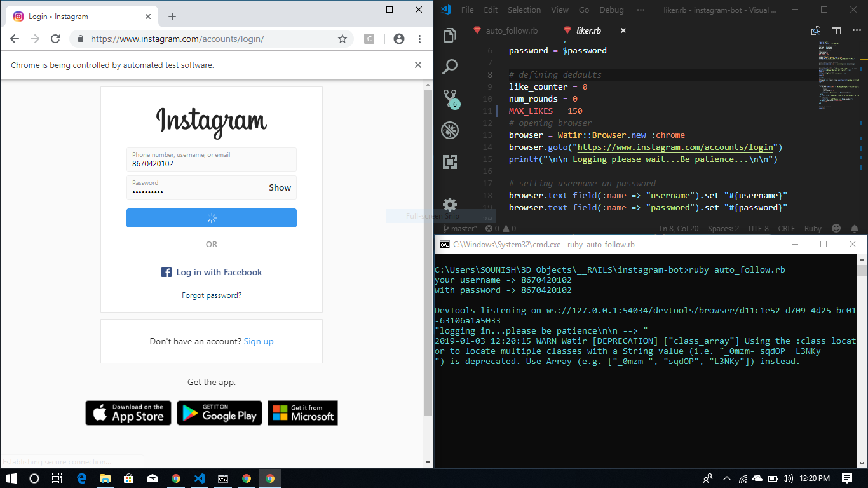Image resolution: width=868 pixels, height=488 pixels.
Task: Click the master* git branch in status bar
Action: [459, 229]
